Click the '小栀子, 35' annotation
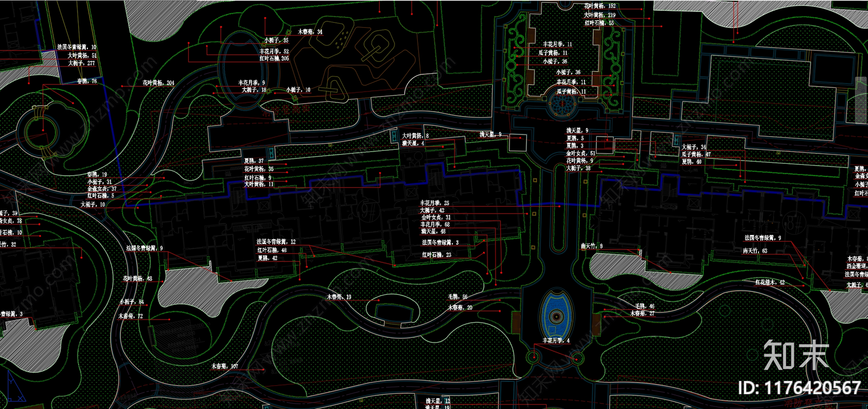Image resolution: width=868 pixels, height=409 pixels. [x=277, y=40]
